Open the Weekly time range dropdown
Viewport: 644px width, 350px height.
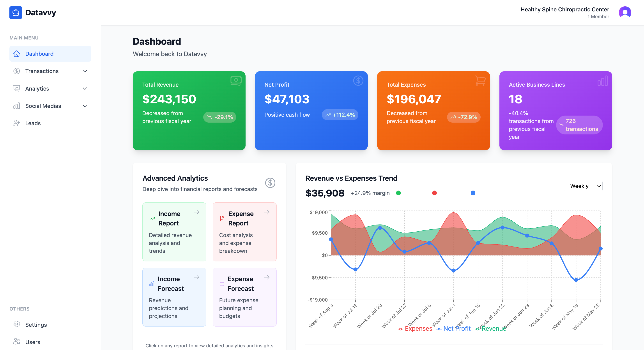tap(583, 186)
